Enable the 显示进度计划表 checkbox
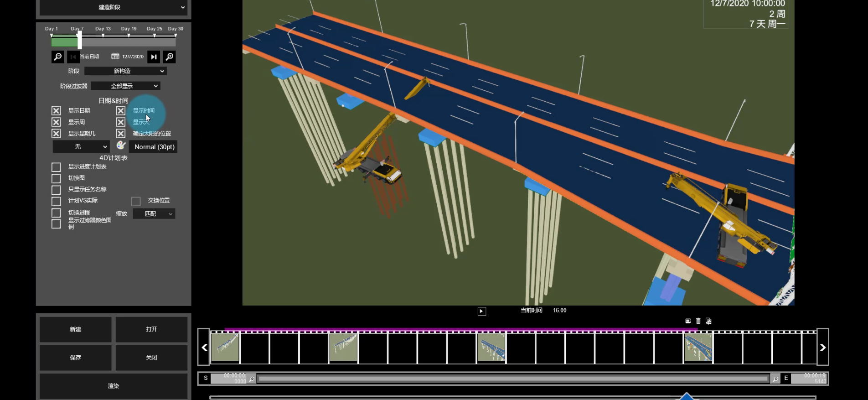 tap(56, 167)
